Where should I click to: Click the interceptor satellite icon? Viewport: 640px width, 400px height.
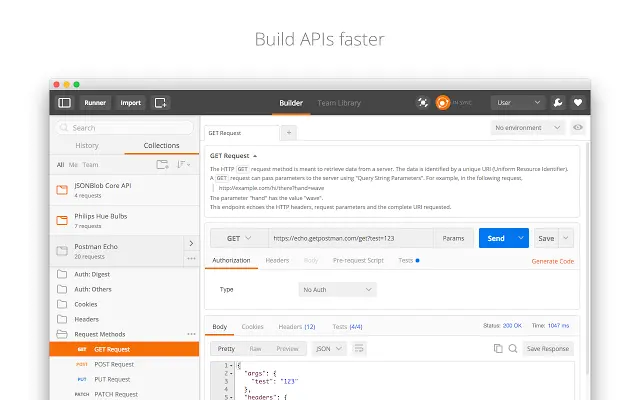click(x=423, y=102)
